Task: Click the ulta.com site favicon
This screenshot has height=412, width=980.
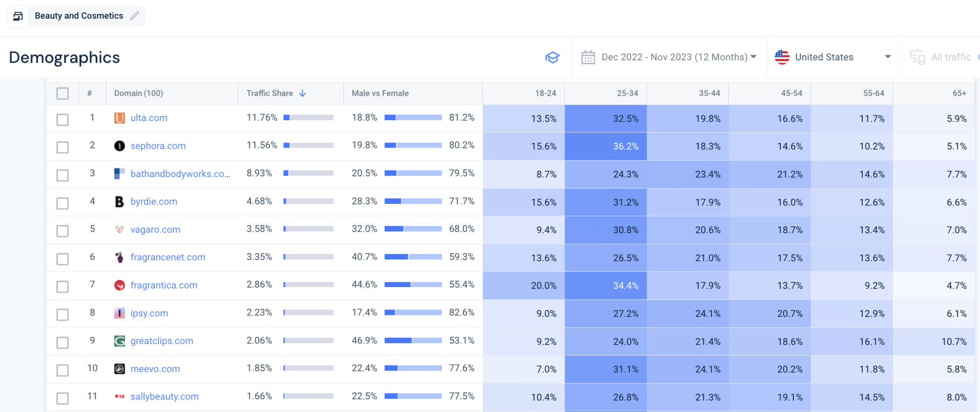Action: point(119,118)
